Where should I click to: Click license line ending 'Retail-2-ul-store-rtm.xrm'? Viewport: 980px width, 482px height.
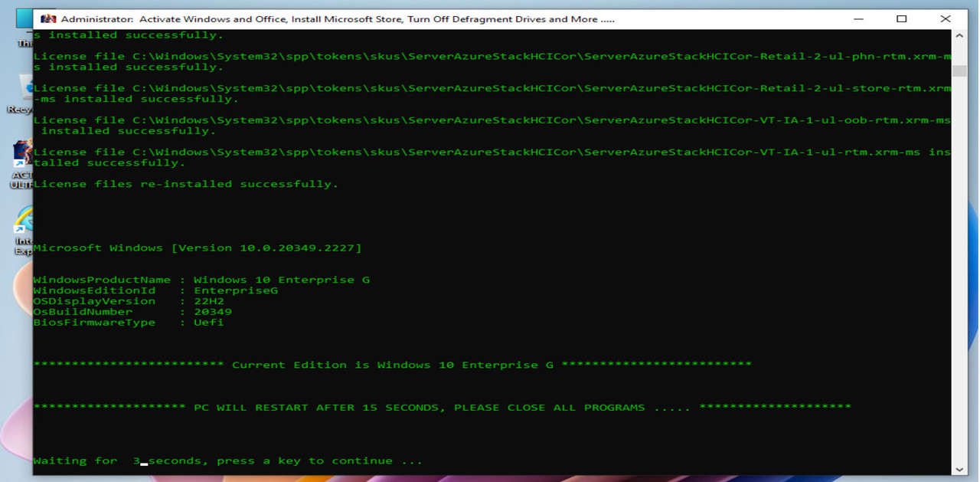492,88
